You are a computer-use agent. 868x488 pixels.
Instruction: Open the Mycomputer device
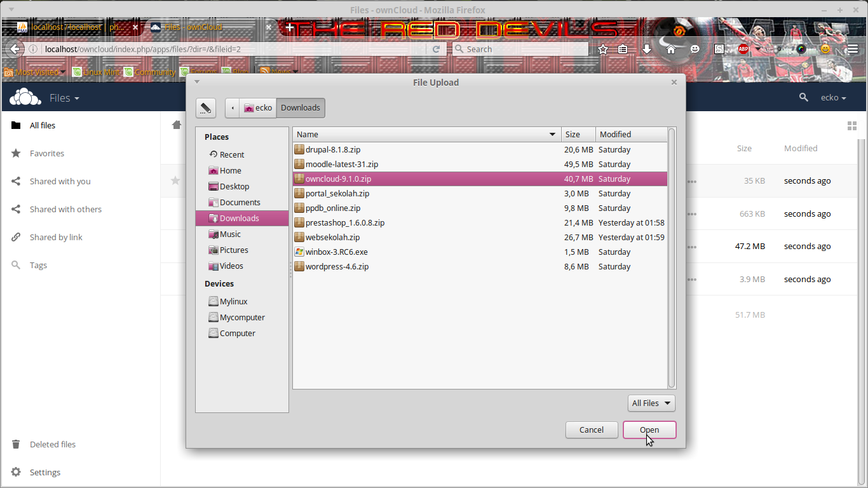[242, 317]
